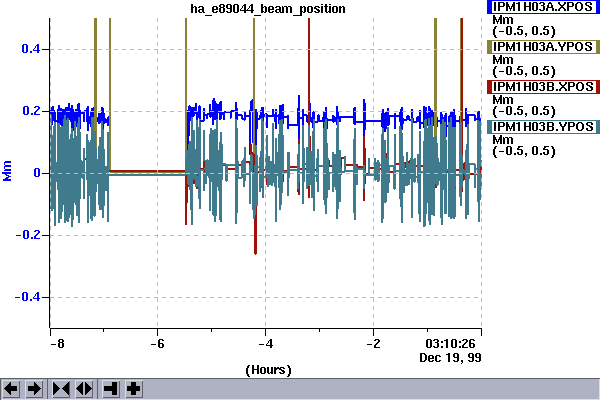Click the teal color bar beside IPM1H03B.YPOS

(x=489, y=127)
